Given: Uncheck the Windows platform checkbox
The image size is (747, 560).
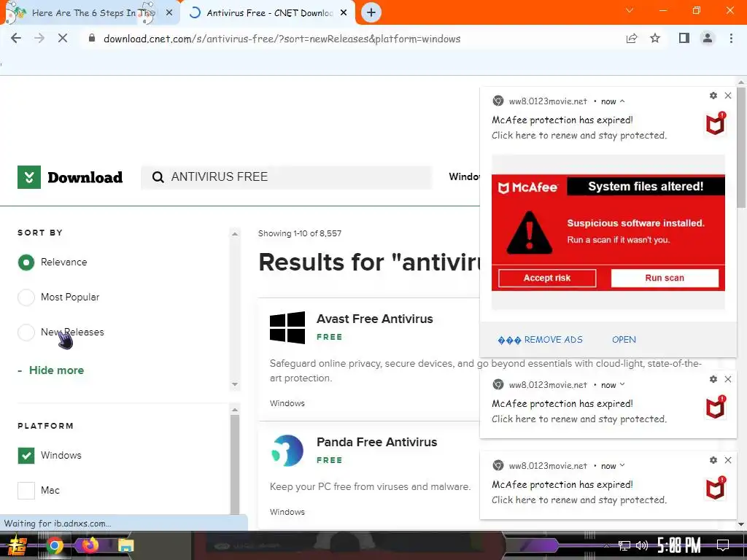Looking at the screenshot, I should pos(26,455).
